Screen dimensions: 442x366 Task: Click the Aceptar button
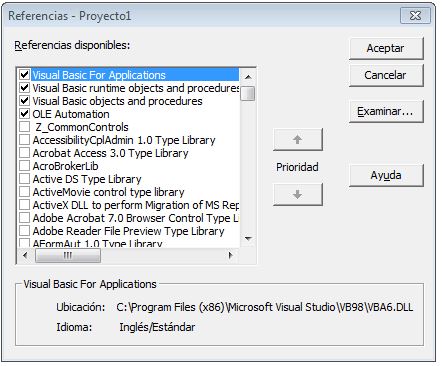tap(386, 48)
